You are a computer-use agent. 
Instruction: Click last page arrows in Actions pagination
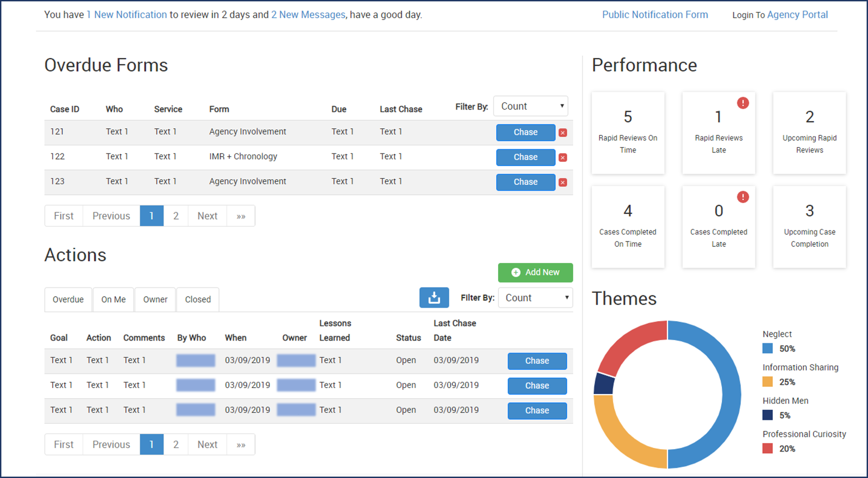point(241,445)
